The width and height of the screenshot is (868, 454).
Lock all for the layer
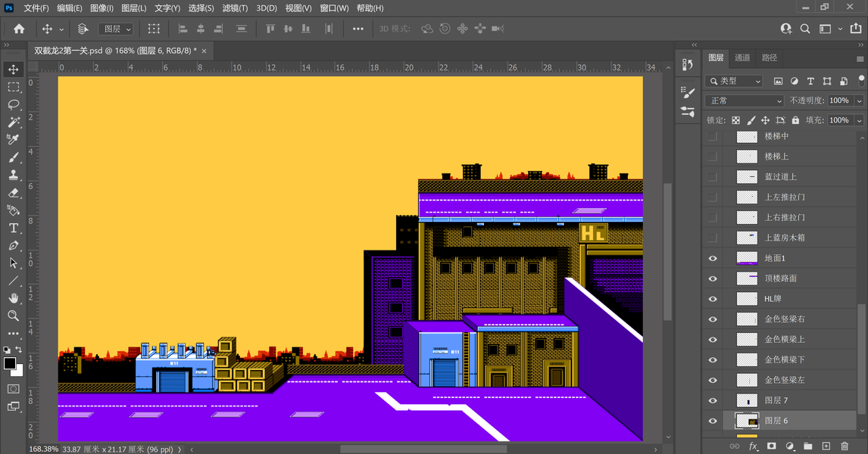click(795, 120)
